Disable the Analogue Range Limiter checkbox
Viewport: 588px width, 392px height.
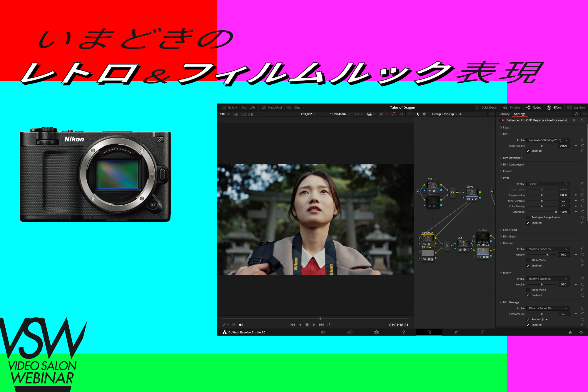[x=528, y=217]
